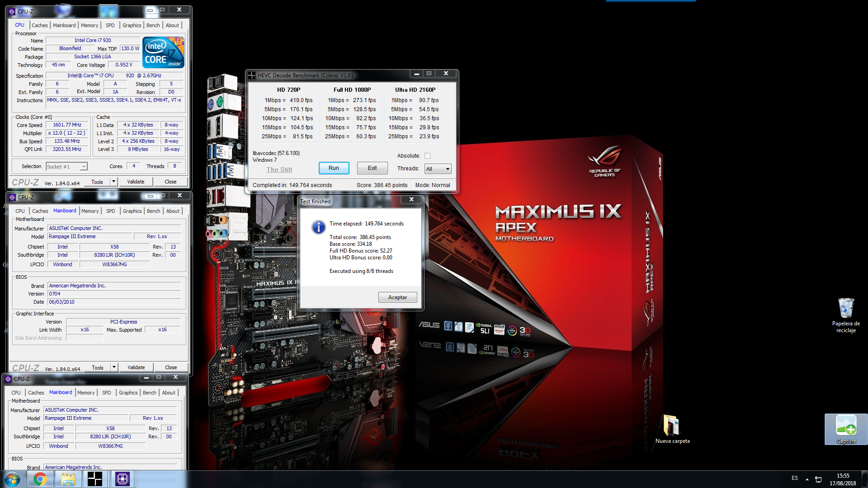Click Tools button in top CPU-Z window
Image resolution: width=868 pixels, height=488 pixels.
click(97, 182)
